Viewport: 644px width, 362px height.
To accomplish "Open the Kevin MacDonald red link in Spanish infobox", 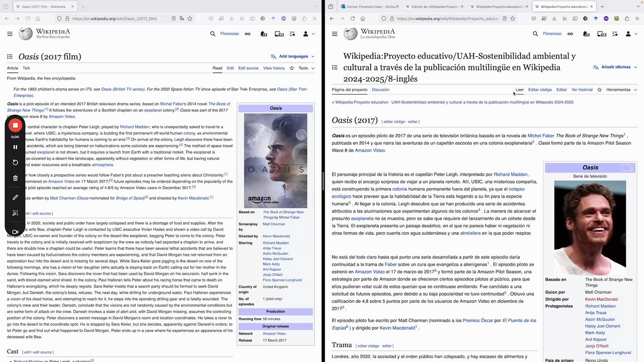I will [601, 299].
